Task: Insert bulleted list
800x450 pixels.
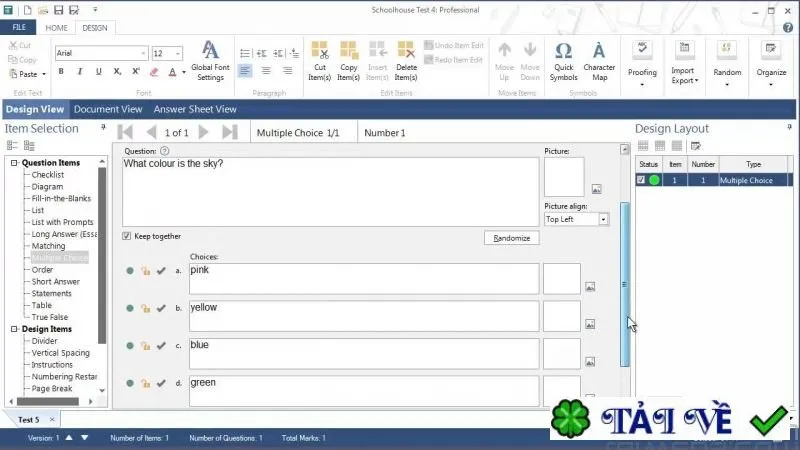Action: click(x=245, y=53)
